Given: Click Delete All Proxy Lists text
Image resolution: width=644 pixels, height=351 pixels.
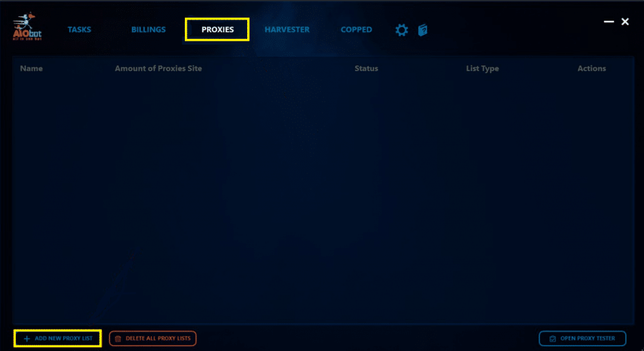Looking at the screenshot, I should (x=158, y=338).
